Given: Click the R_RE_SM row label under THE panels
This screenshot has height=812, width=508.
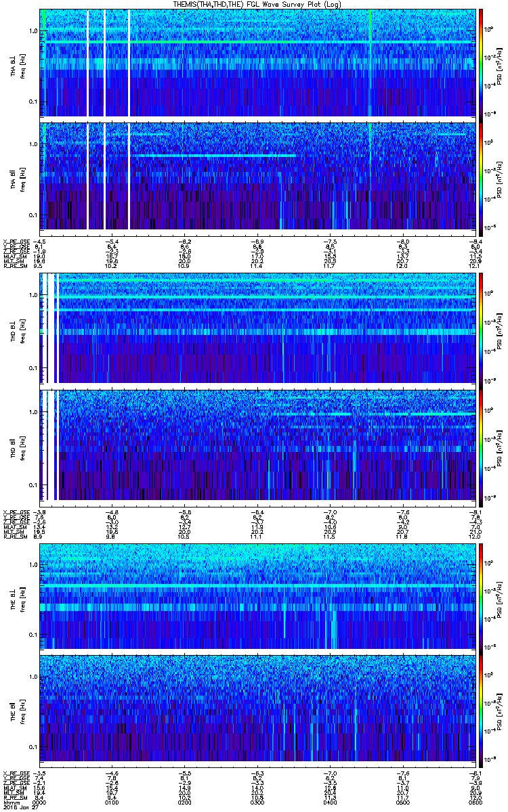Looking at the screenshot, I should [14, 798].
